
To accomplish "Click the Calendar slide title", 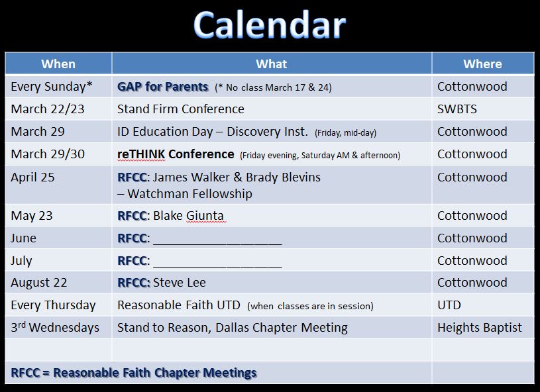I will click(270, 25).
